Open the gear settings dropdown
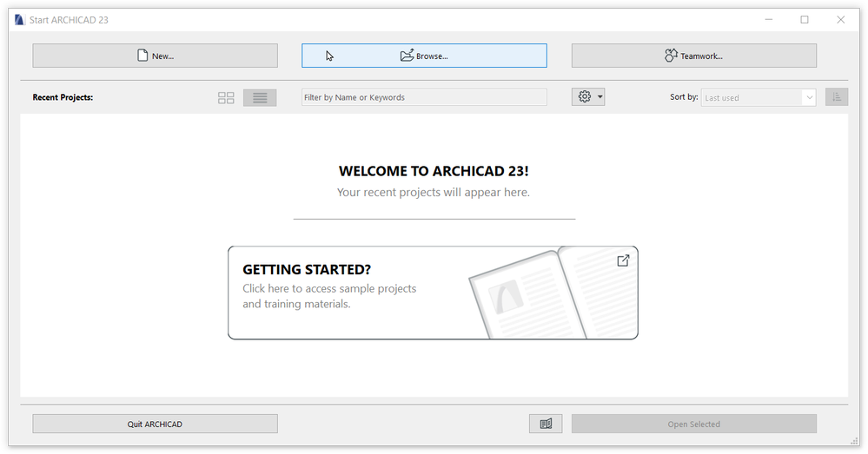868x454 pixels. pos(588,96)
